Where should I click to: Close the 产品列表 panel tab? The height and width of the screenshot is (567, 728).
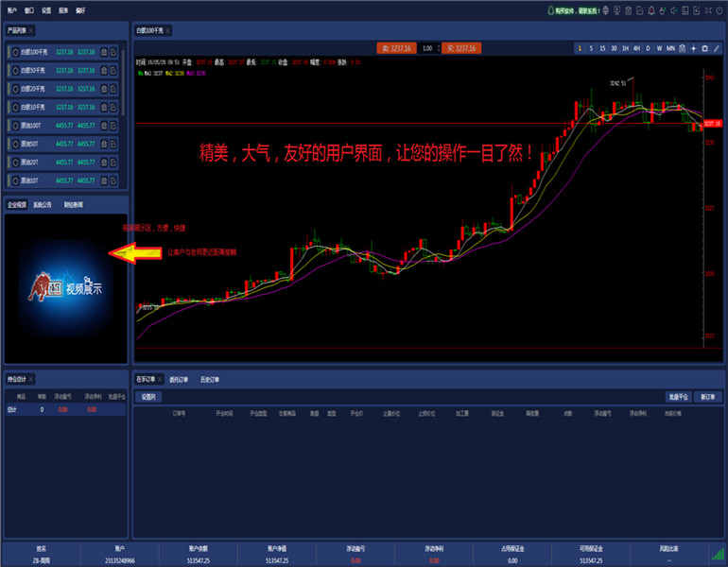(31, 30)
